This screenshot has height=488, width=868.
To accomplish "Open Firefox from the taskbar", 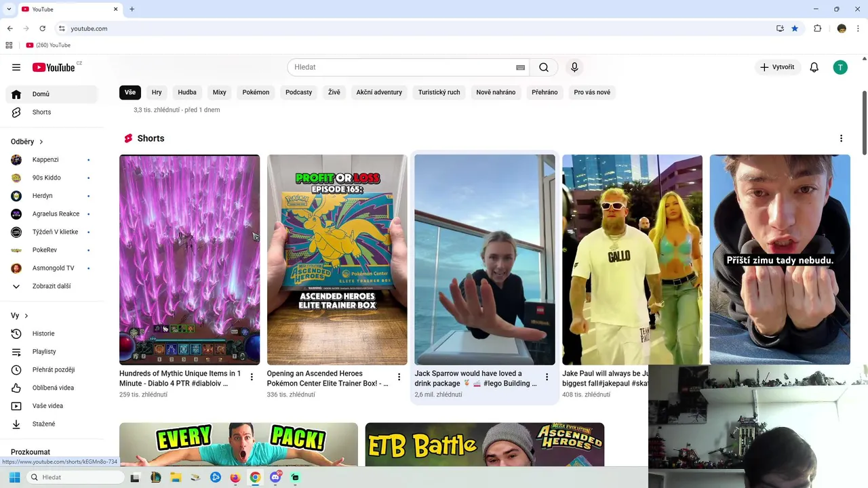I will pos(235,477).
